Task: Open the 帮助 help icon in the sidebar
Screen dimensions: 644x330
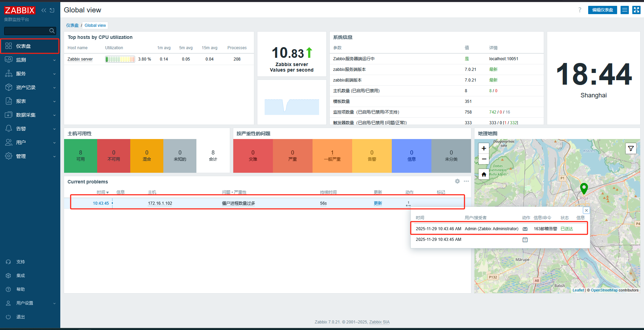Action: (x=8, y=289)
